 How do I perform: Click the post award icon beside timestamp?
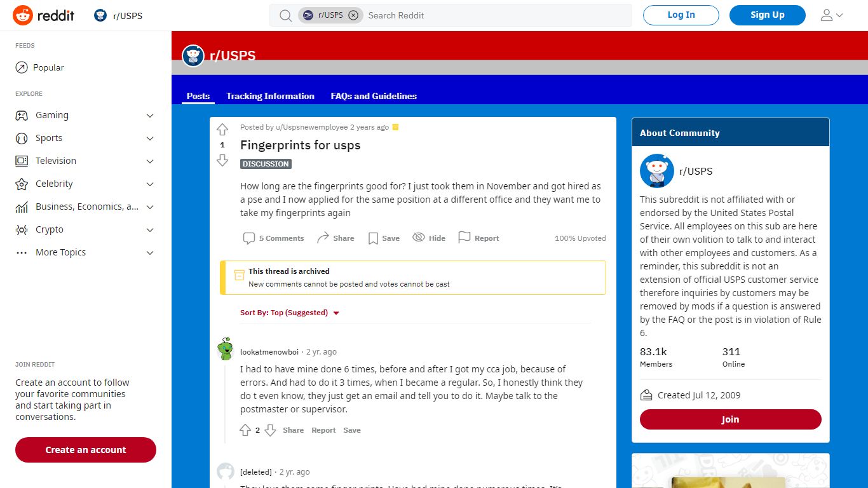pos(395,127)
